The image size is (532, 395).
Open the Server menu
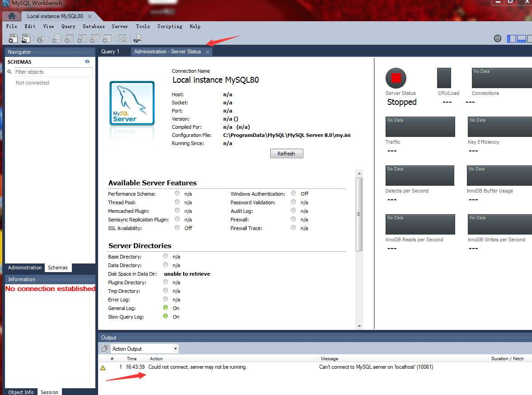120,26
